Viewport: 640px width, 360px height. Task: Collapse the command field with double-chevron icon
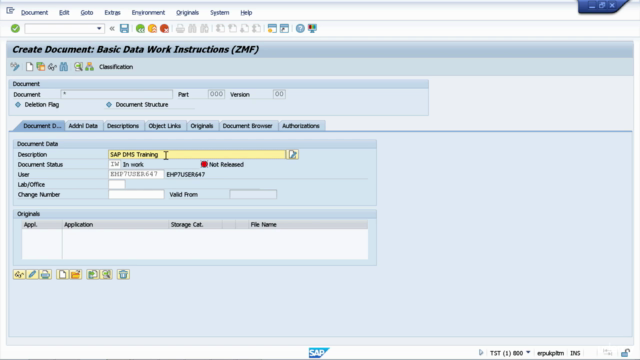click(x=112, y=29)
